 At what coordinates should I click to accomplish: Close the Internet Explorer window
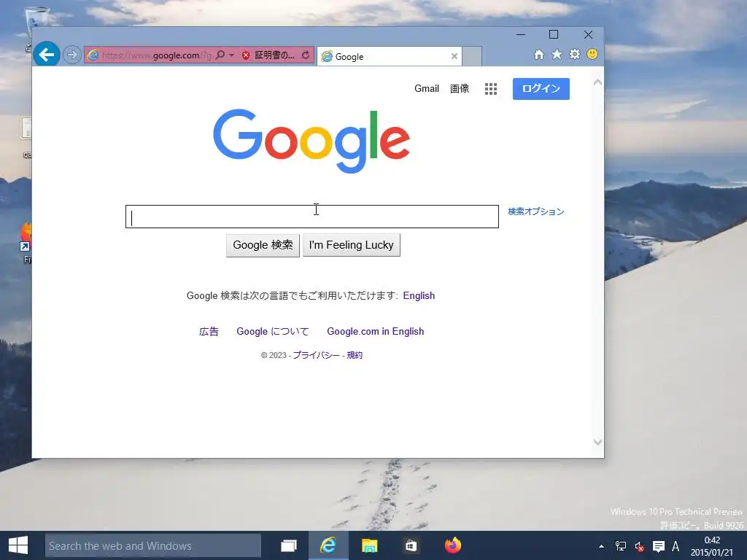[x=589, y=34]
